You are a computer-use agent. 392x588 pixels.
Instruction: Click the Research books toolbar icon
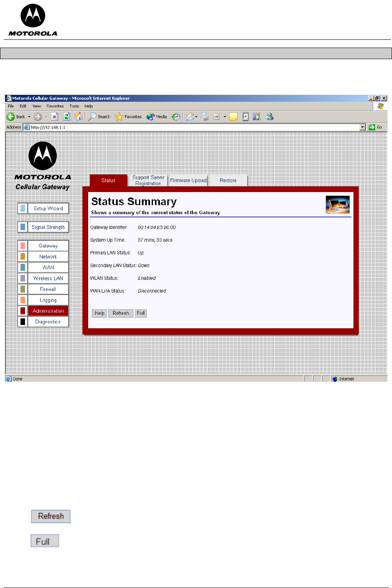pyautogui.click(x=257, y=117)
